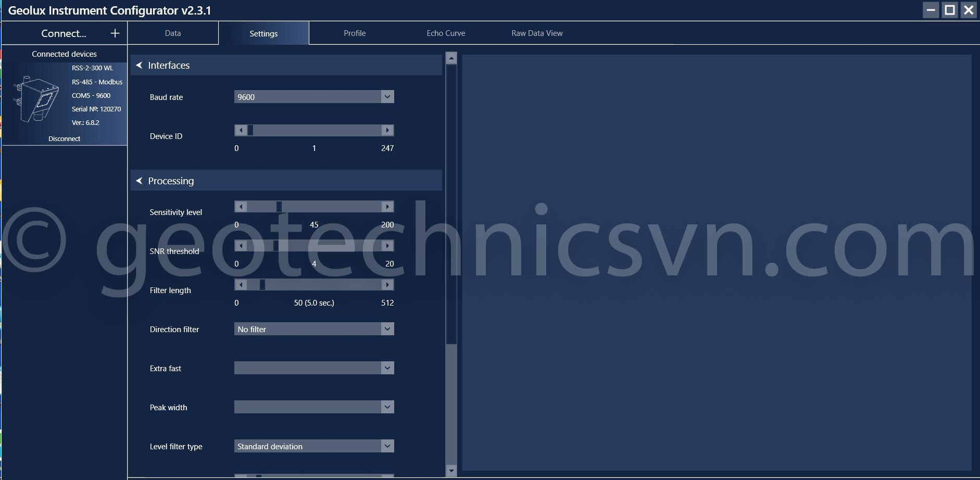
Task: Click Device ID slider right arrow
Action: (387, 130)
